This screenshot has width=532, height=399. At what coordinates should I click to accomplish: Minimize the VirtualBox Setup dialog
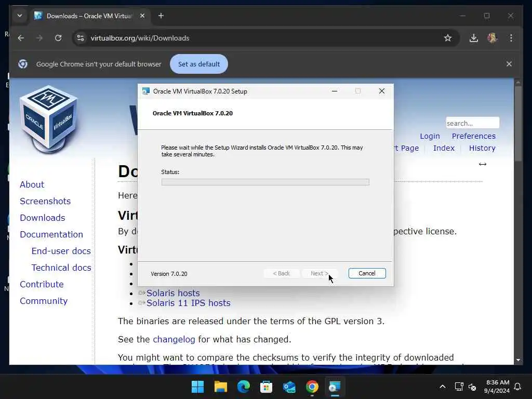coord(335,91)
